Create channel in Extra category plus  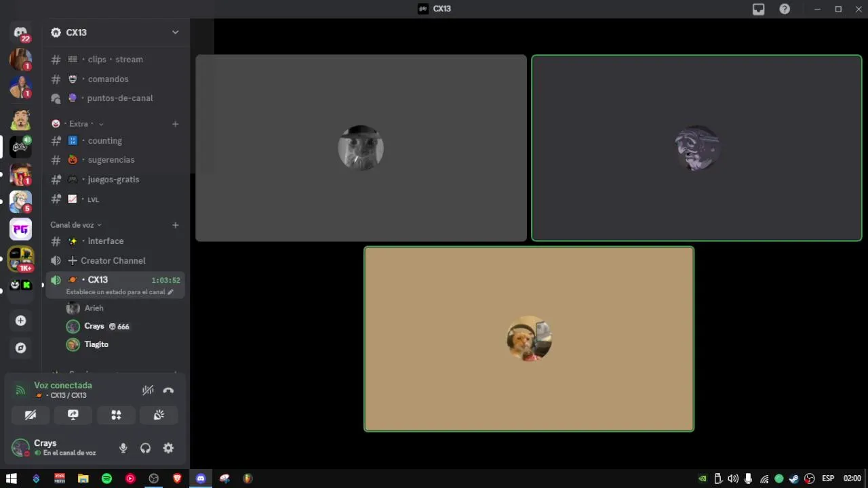(x=175, y=124)
